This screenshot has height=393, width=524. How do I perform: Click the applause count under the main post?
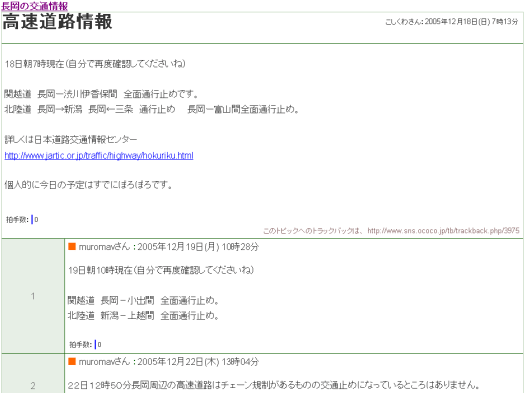22,220
